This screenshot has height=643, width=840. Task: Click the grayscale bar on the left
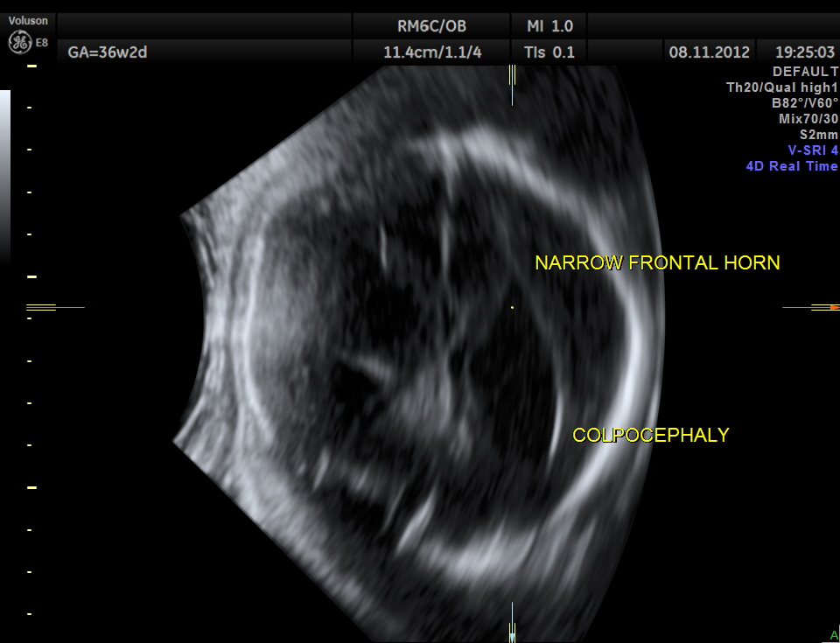tap(5, 175)
